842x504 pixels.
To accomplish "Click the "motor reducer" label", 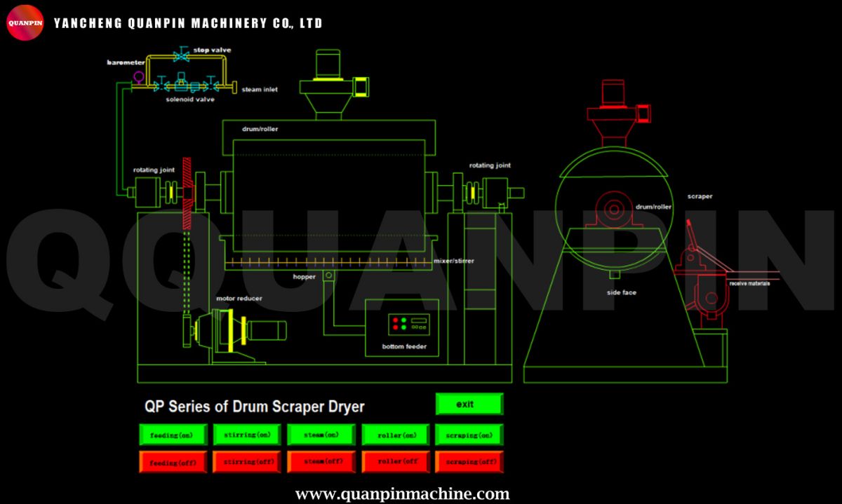I will pyautogui.click(x=239, y=299).
